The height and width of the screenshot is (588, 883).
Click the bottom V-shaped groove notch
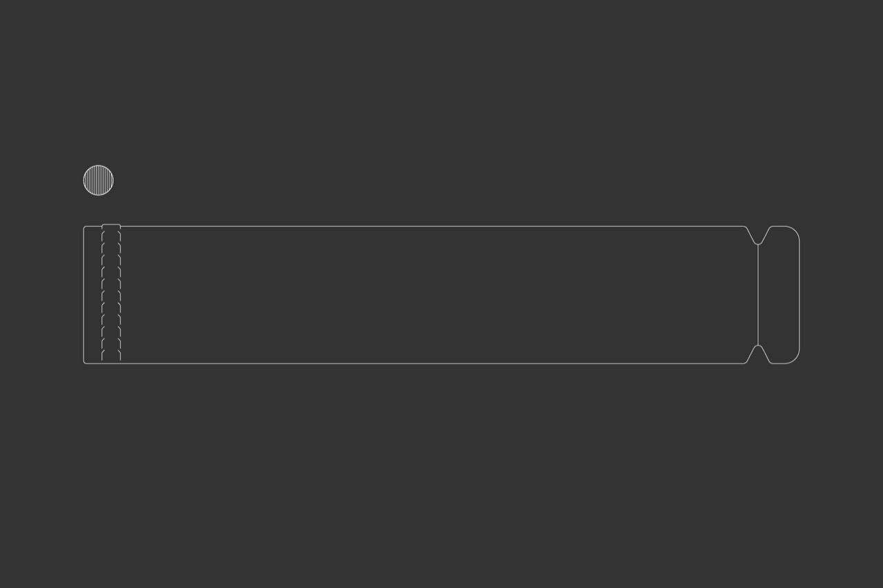point(758,354)
